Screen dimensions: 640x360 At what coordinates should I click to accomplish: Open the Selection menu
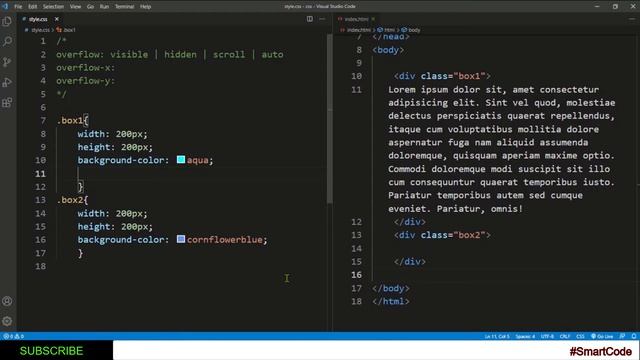[53, 7]
